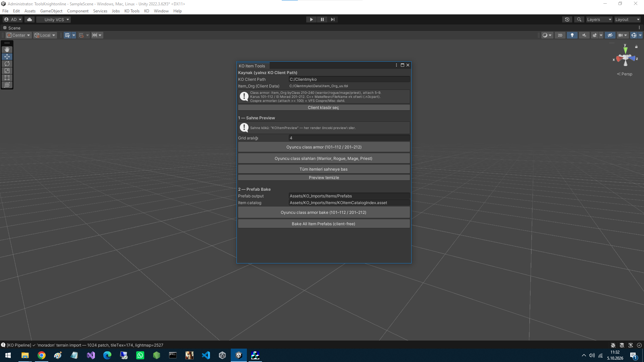Open the cloud services icon
The image size is (644, 362).
tap(30, 19)
